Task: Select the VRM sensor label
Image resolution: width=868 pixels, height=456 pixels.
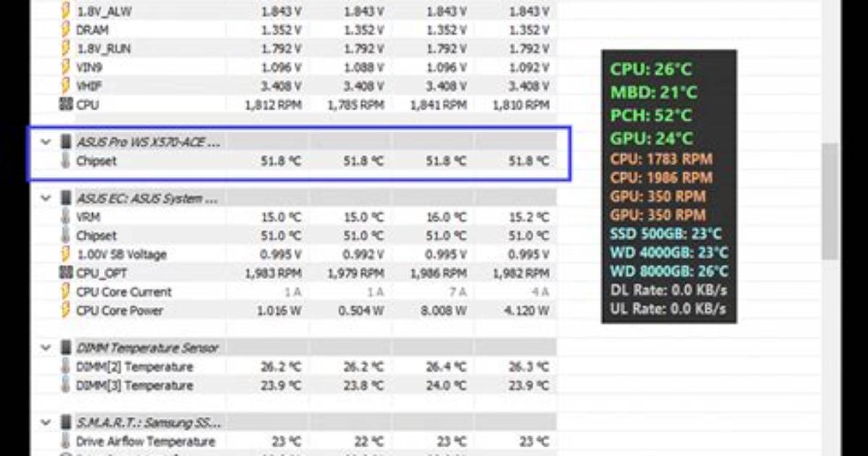Action: coord(88,216)
